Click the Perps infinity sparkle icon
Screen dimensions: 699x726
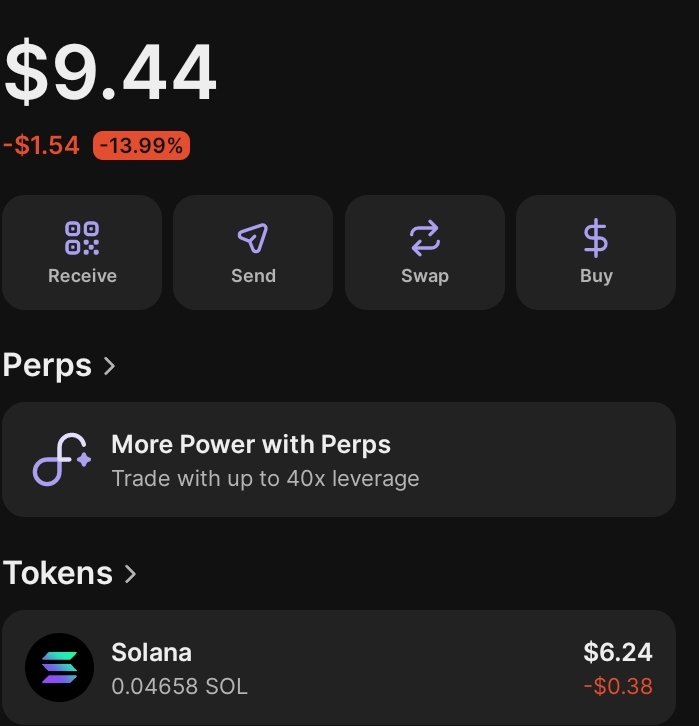pos(62,461)
